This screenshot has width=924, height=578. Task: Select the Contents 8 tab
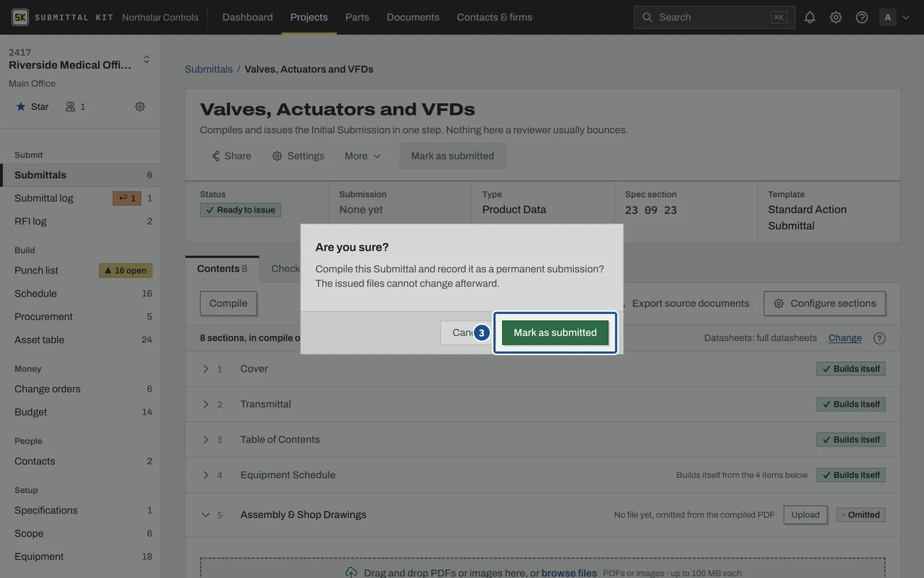point(222,269)
